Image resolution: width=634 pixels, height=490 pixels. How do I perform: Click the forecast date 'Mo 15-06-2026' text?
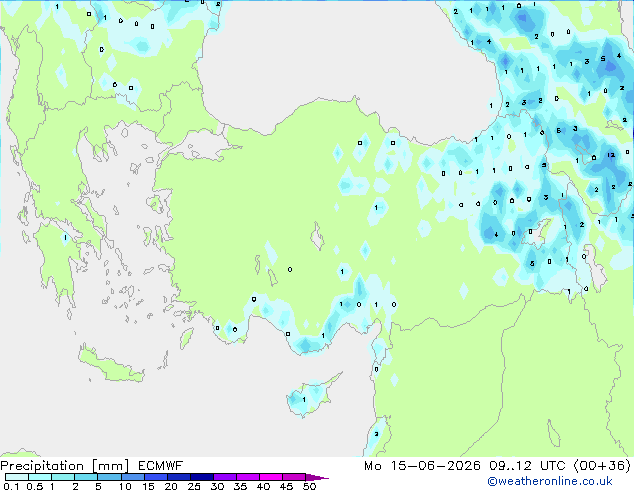point(422,466)
